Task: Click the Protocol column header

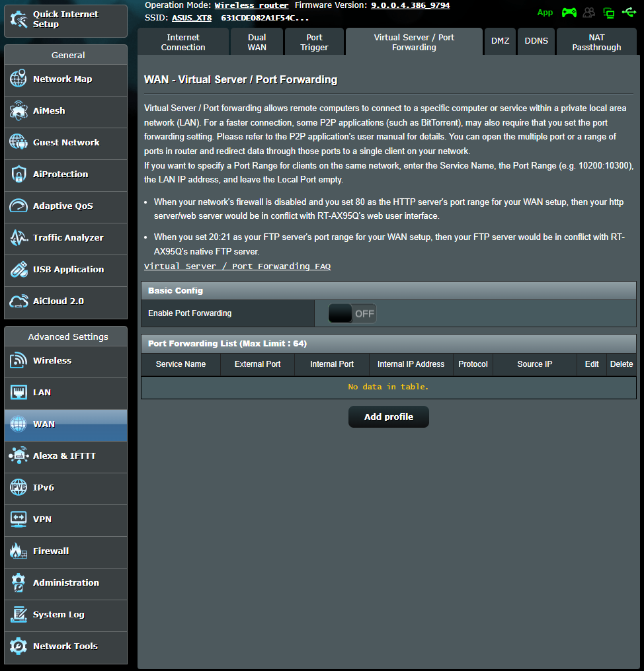Action: click(473, 364)
